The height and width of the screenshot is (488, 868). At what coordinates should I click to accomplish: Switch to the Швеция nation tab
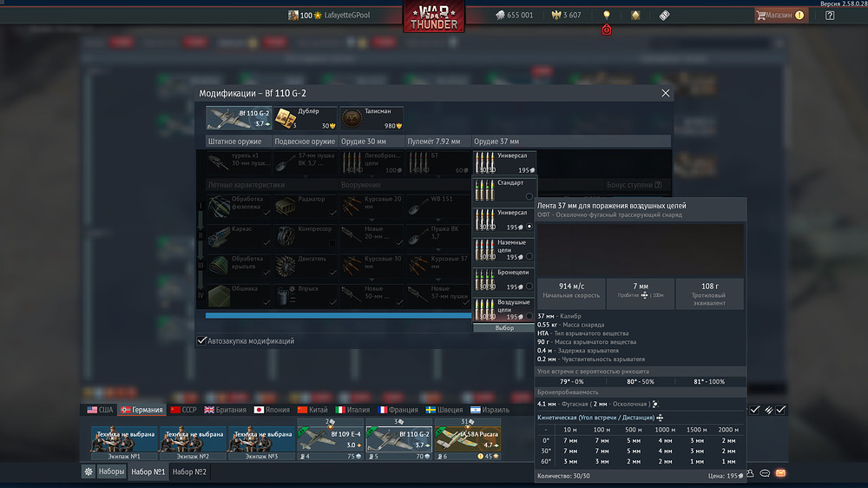(444, 410)
